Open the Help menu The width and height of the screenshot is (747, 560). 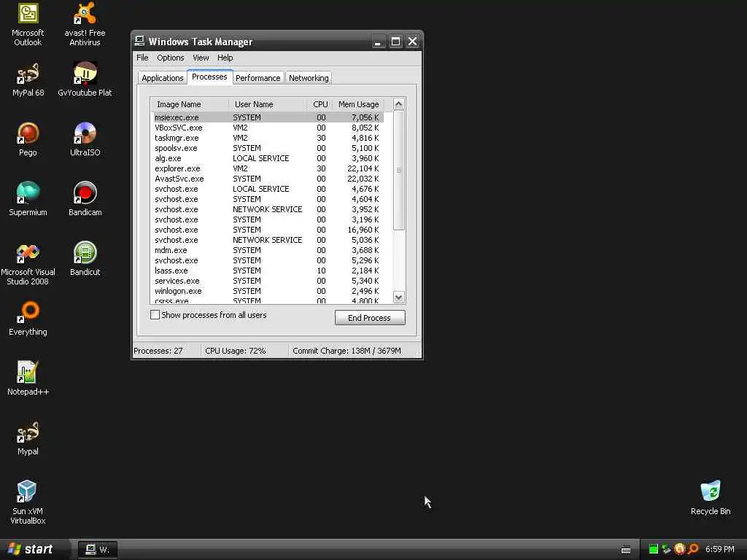pos(225,58)
